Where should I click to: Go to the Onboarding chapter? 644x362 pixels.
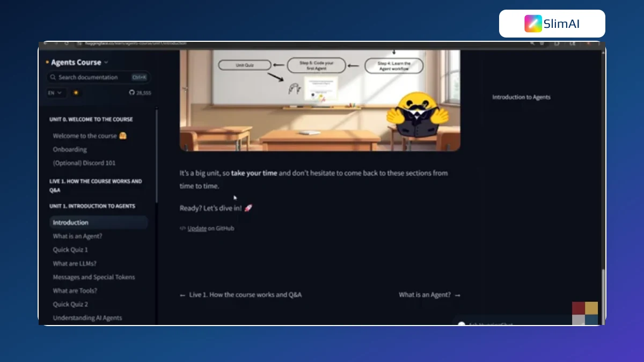coord(70,150)
